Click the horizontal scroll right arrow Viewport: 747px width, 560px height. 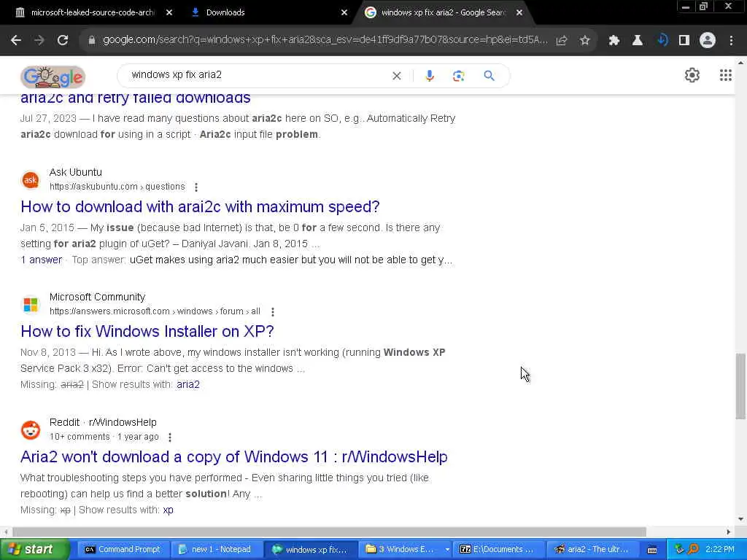click(x=729, y=532)
